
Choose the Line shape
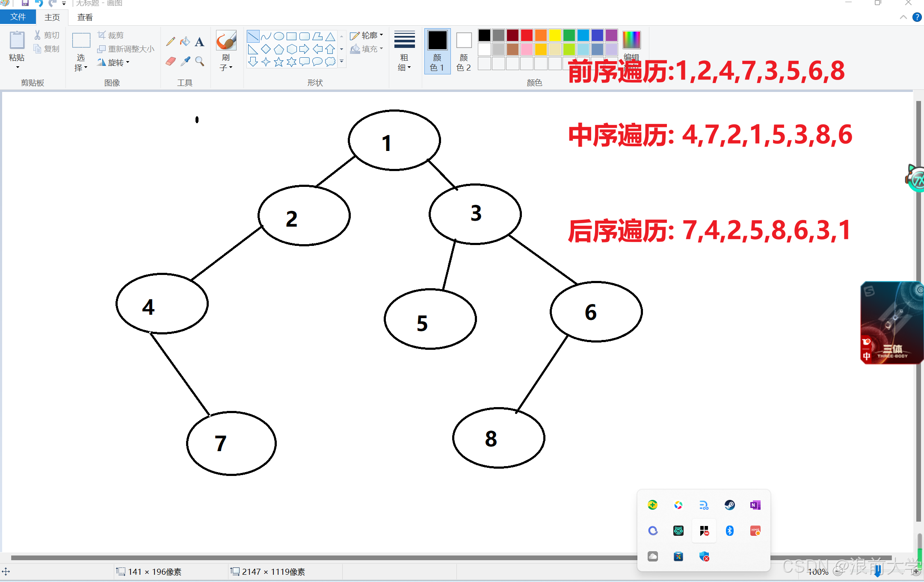tap(253, 36)
